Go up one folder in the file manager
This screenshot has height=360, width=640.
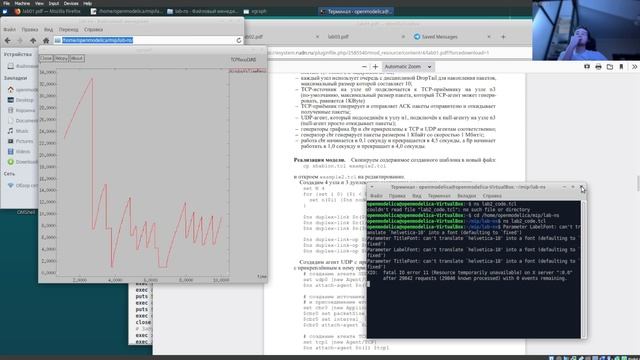tap(33, 40)
